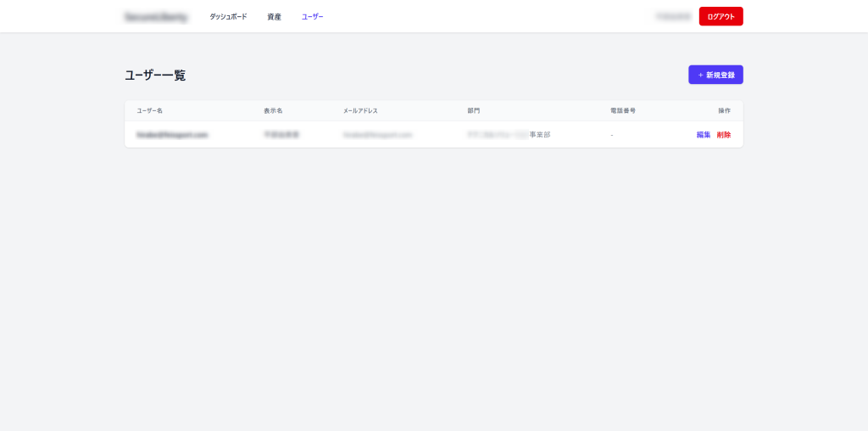868x431 pixels.
Task: Click the blurred brand logo in header
Action: 156,17
